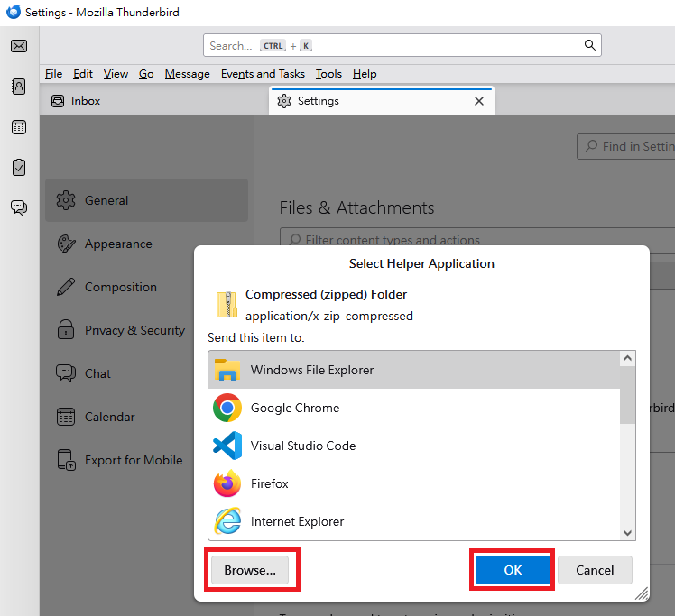Open the Tasks sidebar icon
Image resolution: width=675 pixels, height=616 pixels.
coord(19,168)
